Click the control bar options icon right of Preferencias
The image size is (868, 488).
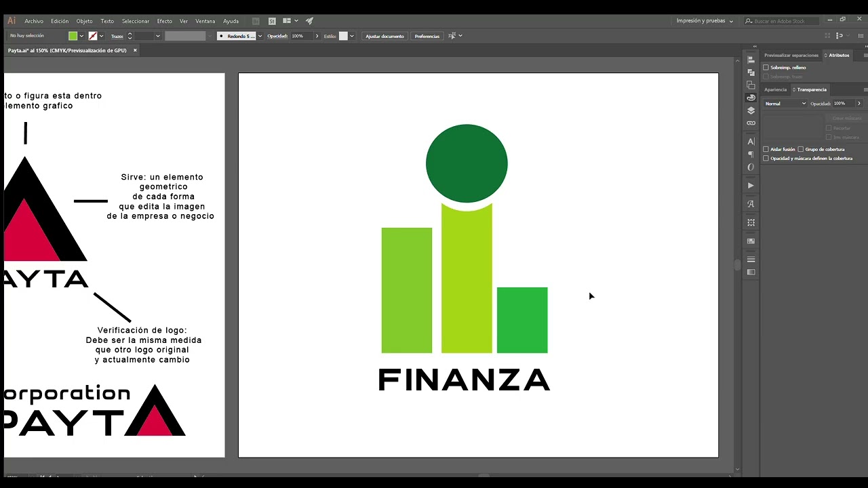point(452,36)
